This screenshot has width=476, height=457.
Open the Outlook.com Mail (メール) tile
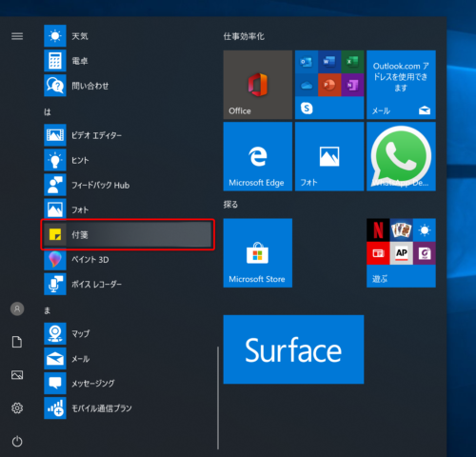coord(401,85)
